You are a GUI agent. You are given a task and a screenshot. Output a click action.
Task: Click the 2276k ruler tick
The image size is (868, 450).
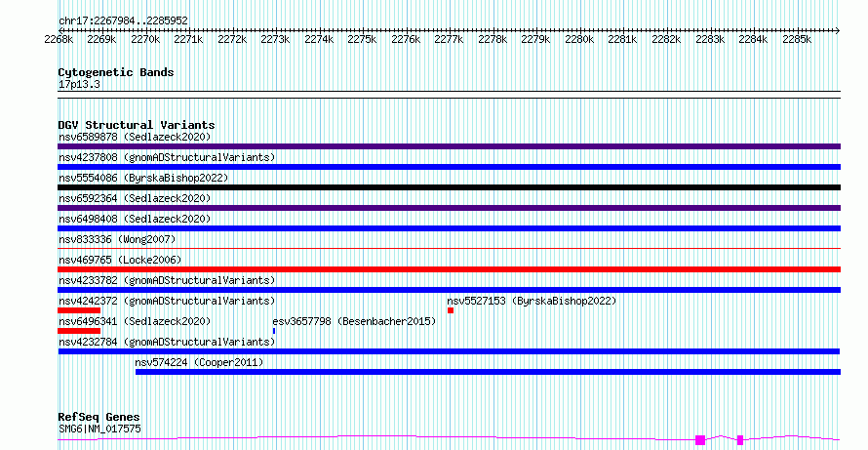tap(406, 40)
